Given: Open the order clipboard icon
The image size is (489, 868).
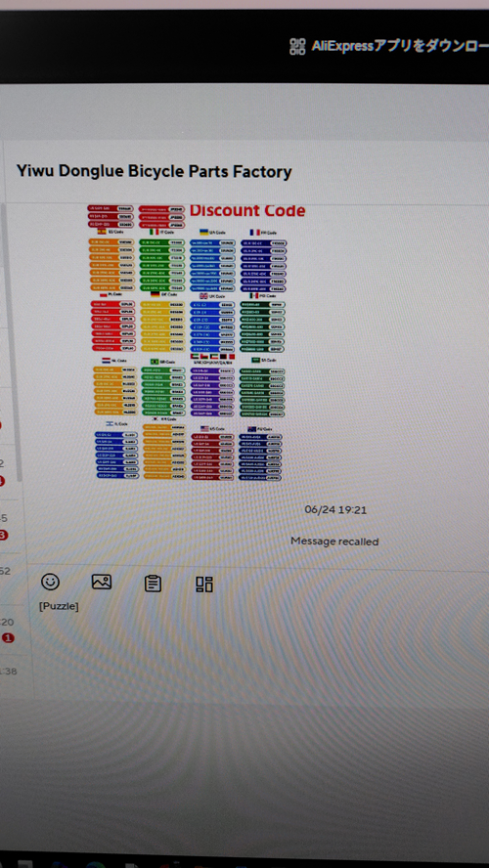Looking at the screenshot, I should [153, 584].
